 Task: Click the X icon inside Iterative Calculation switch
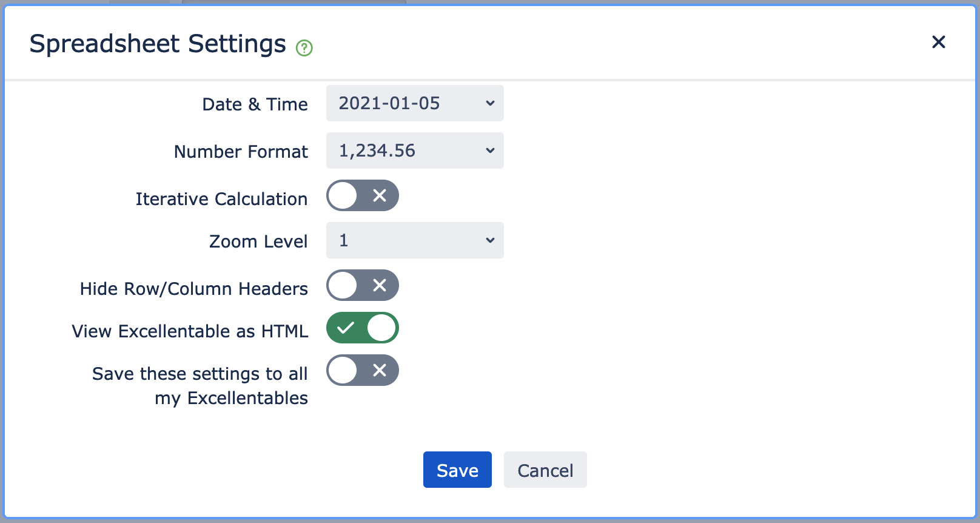coord(380,195)
